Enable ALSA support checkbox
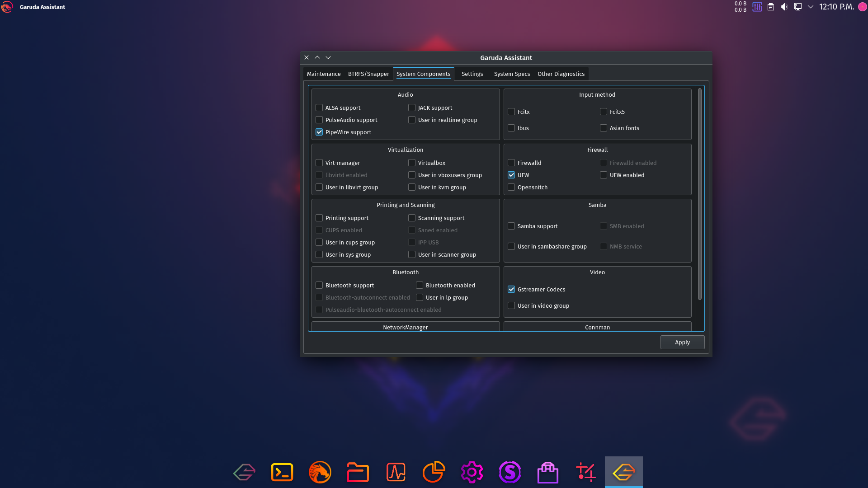 319,108
